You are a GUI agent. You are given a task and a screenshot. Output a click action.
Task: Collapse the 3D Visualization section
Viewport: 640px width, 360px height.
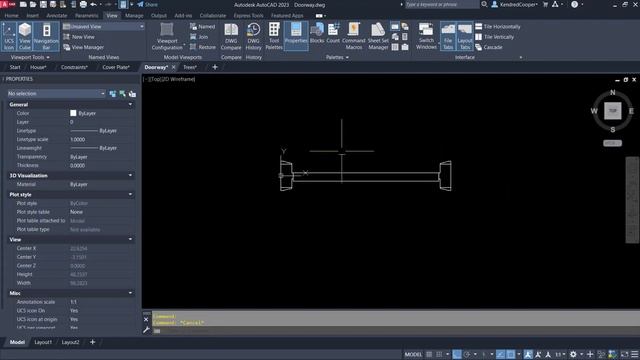point(130,176)
